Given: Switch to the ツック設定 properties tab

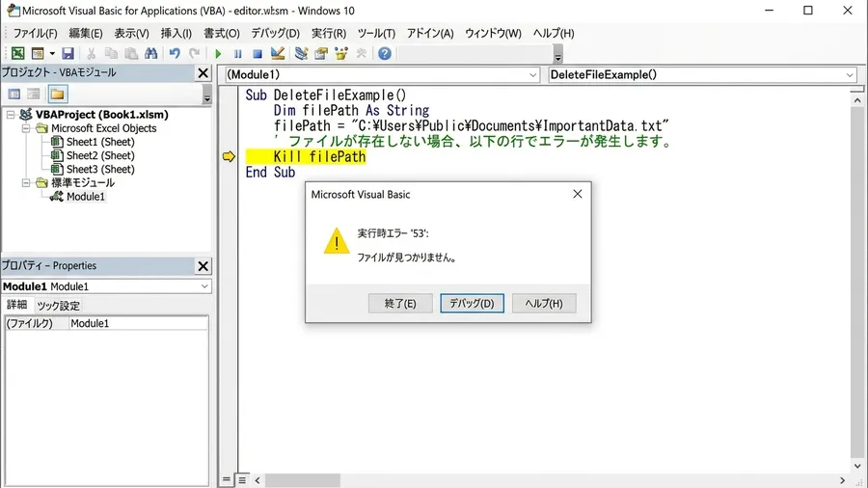Looking at the screenshot, I should (58, 306).
